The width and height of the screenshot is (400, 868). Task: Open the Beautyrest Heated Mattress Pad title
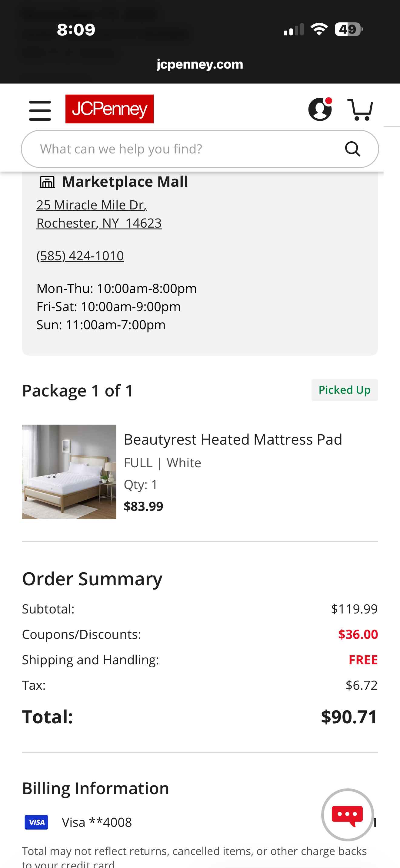point(233,439)
